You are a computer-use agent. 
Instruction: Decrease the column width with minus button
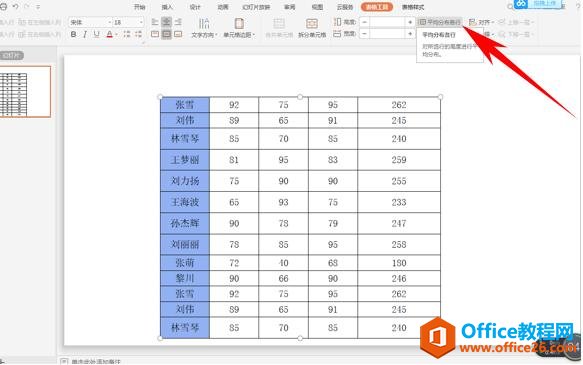coord(365,34)
